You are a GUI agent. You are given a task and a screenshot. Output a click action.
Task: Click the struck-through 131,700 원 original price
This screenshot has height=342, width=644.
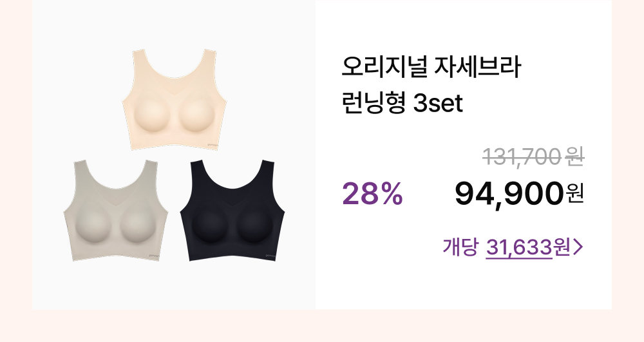[x=533, y=157]
